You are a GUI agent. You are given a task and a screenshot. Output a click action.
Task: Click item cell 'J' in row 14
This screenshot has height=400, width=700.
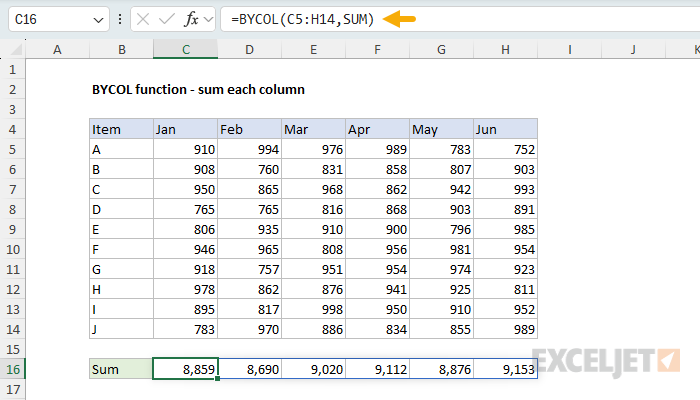pos(121,329)
